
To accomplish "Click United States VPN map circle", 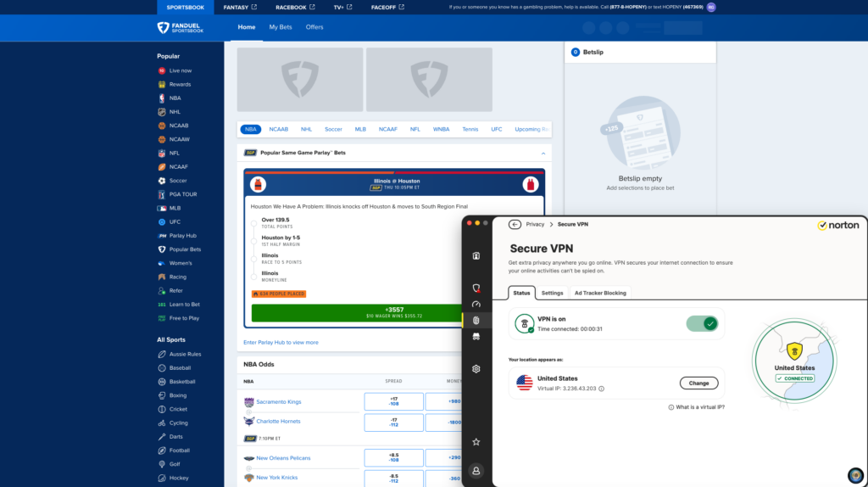I will (x=794, y=361).
